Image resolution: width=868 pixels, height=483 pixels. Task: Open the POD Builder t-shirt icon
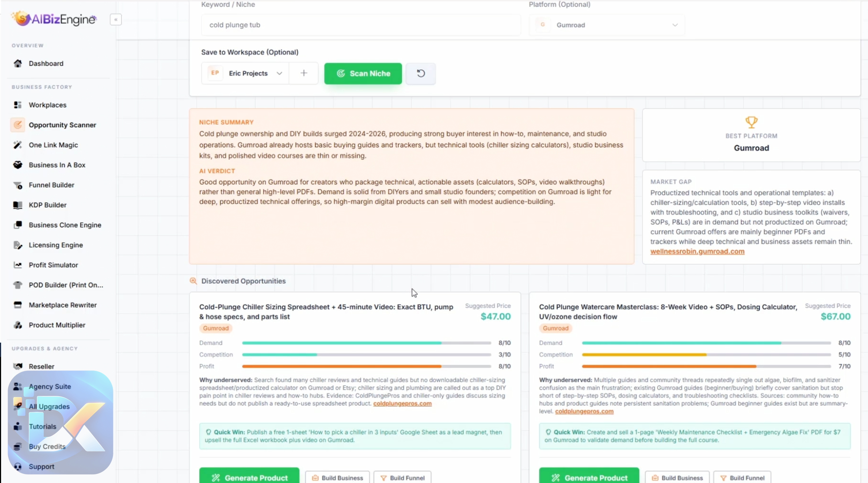[18, 285]
